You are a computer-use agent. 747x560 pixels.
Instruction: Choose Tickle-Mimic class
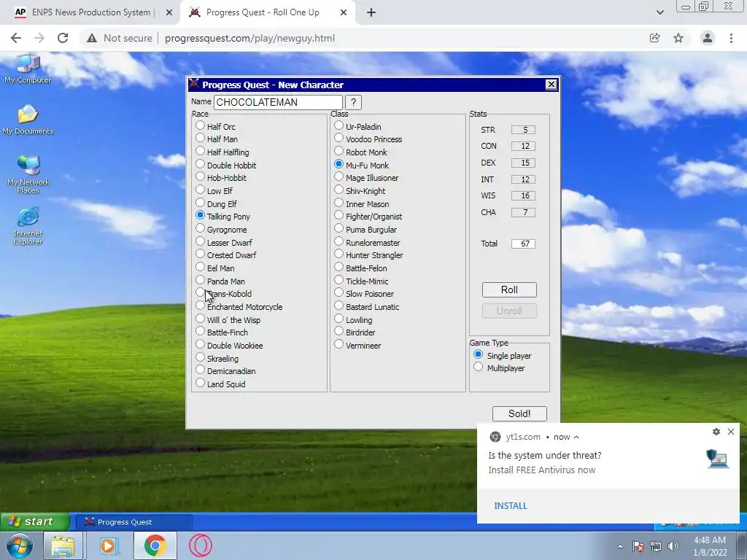point(338,280)
